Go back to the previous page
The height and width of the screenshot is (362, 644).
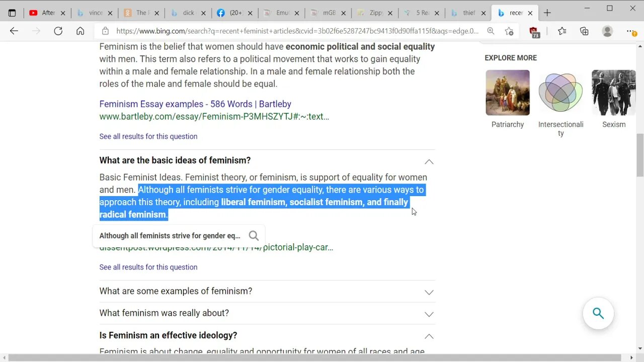click(14, 31)
